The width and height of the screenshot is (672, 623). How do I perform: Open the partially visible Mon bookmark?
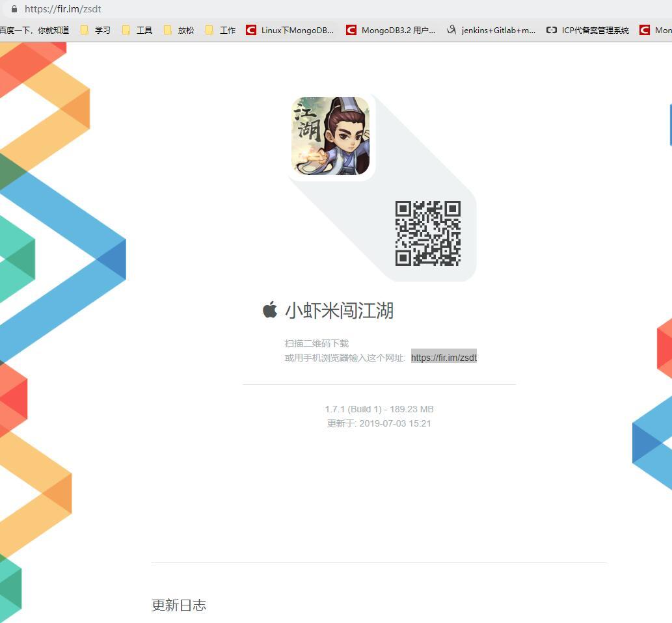[x=655, y=30]
